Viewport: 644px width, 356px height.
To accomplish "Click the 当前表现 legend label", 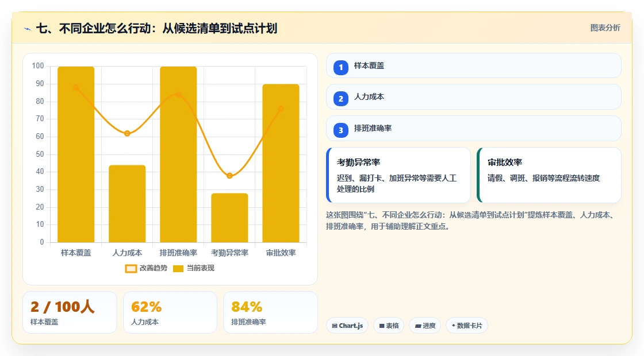I will (x=201, y=268).
